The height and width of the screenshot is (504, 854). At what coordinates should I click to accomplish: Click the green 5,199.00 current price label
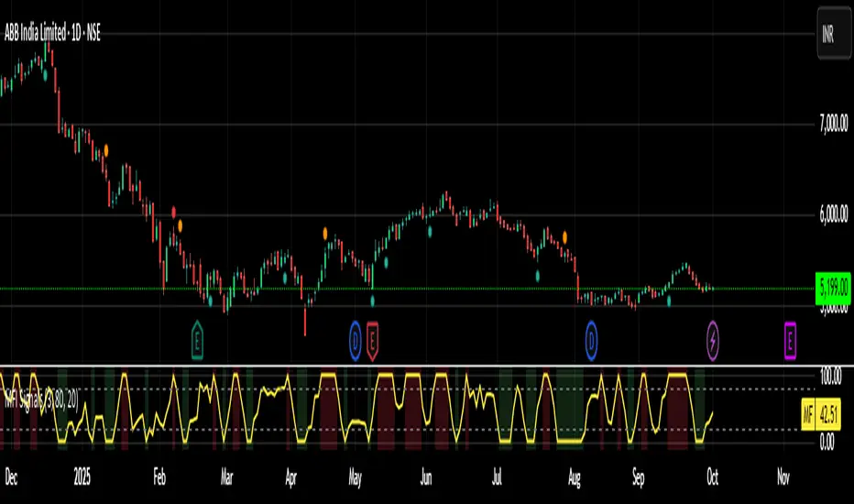(x=833, y=288)
